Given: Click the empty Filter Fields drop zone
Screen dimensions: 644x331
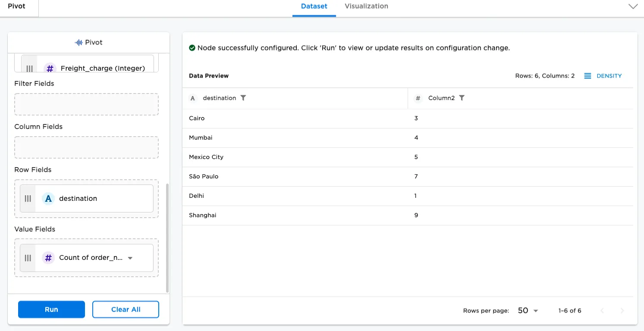Looking at the screenshot, I should pos(86,104).
